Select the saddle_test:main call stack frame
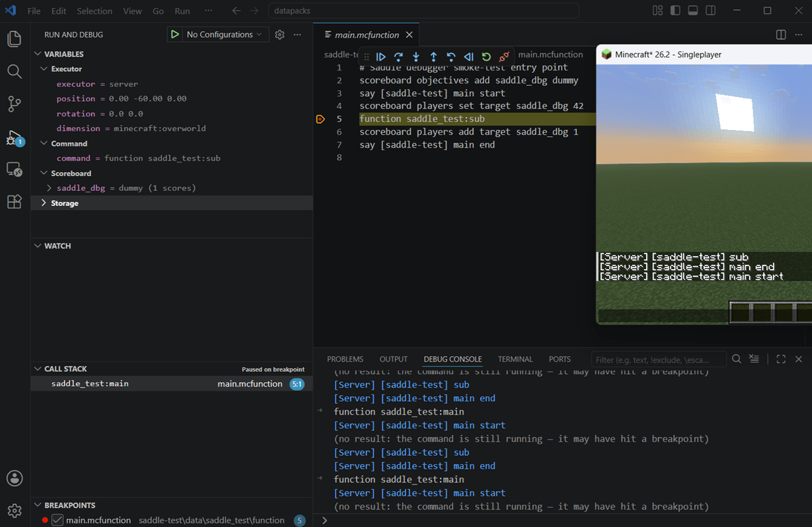Viewport: 812px width, 527px height. coord(172,383)
